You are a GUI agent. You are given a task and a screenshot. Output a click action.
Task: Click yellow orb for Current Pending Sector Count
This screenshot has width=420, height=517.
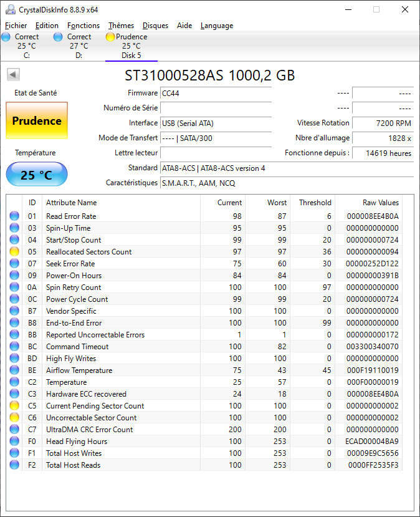14,406
